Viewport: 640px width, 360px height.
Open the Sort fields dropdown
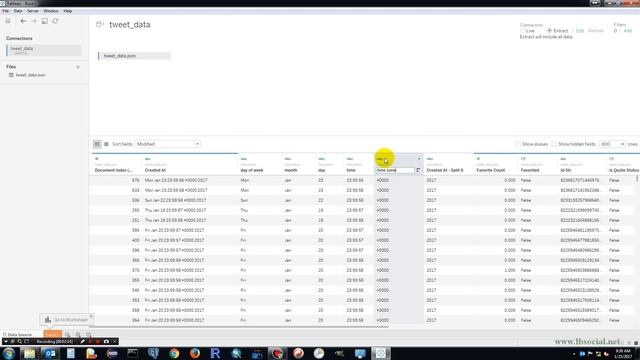[167, 144]
